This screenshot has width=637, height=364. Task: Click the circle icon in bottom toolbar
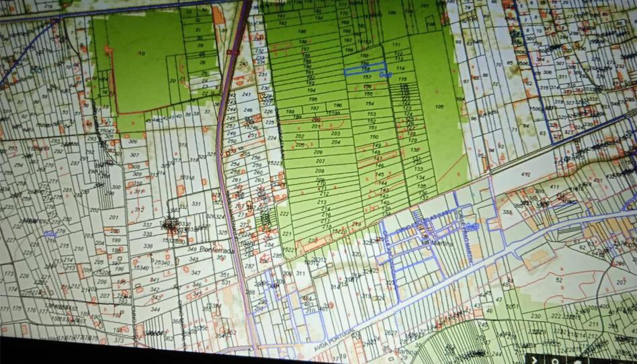click(x=556, y=360)
